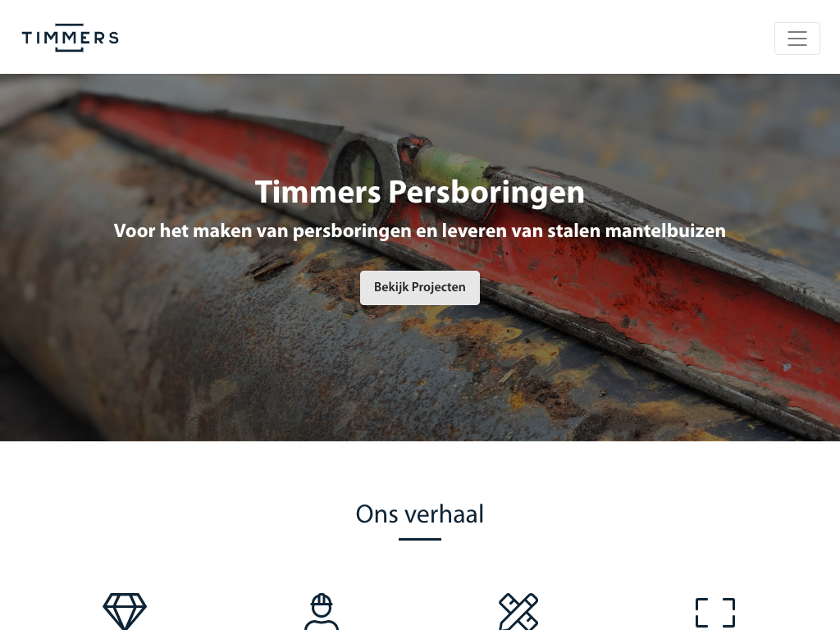840x630 pixels.
Task: Click the word mantelbuizen in the subtitle
Action: [x=665, y=231]
